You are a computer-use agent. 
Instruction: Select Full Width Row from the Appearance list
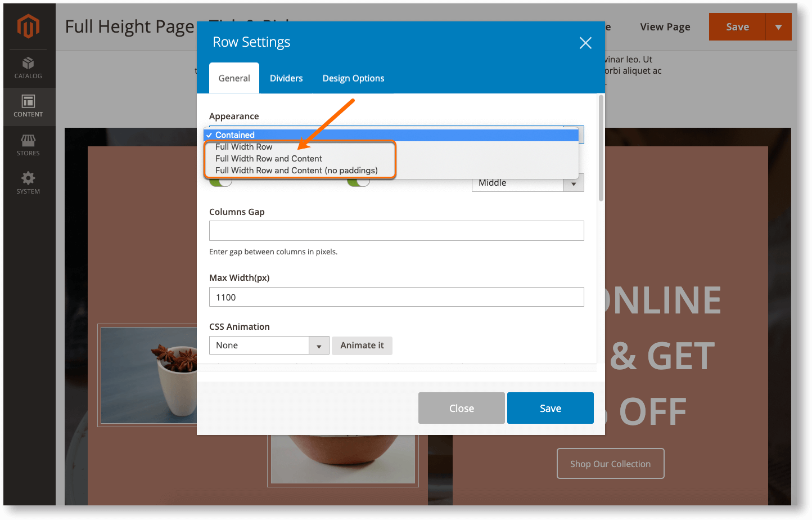[243, 146]
